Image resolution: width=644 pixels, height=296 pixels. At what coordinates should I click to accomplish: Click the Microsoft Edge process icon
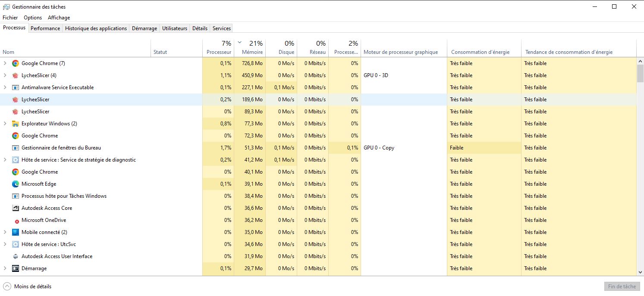pos(15,184)
